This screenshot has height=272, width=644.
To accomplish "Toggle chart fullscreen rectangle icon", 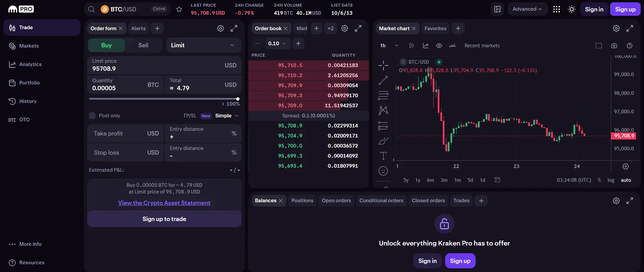I will 599,46.
